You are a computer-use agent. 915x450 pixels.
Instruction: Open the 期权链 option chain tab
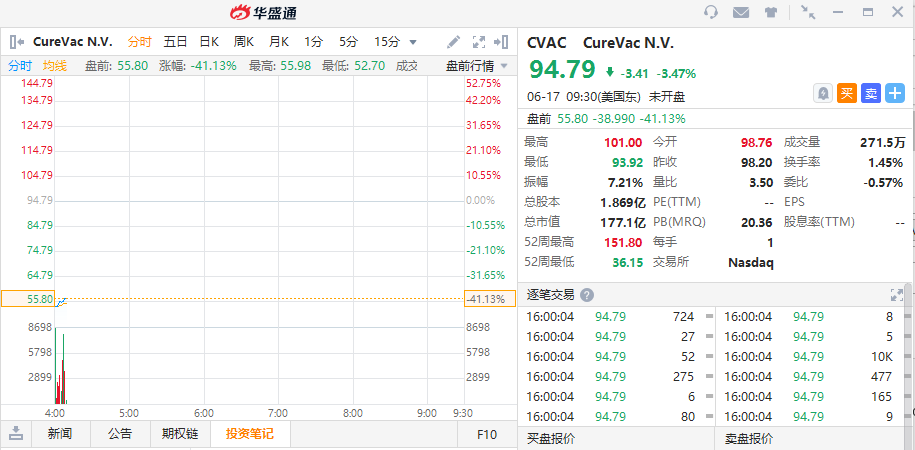point(180,434)
